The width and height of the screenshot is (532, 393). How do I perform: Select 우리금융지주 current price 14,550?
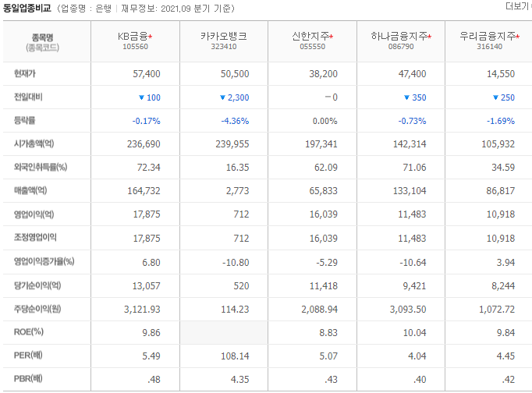pos(501,74)
